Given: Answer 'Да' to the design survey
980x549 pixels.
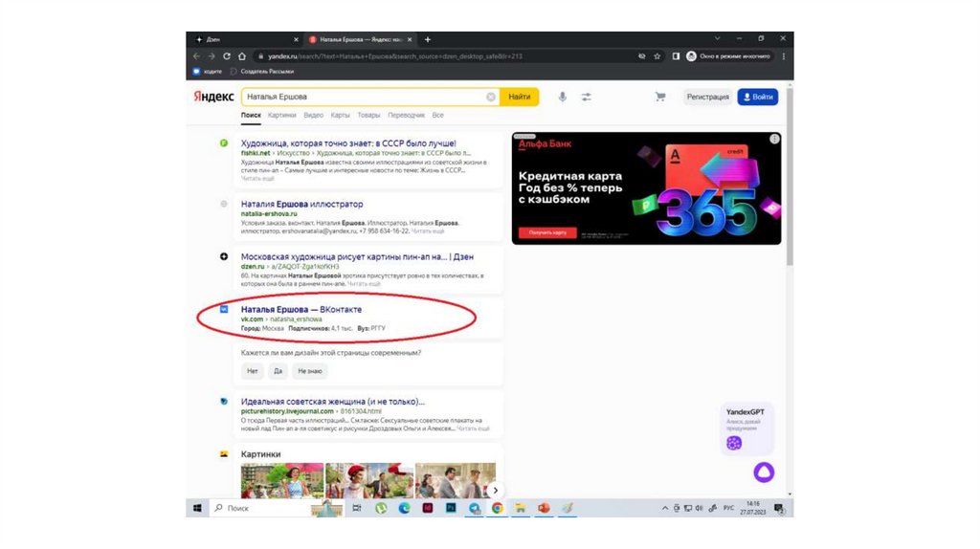Looking at the screenshot, I should (278, 370).
